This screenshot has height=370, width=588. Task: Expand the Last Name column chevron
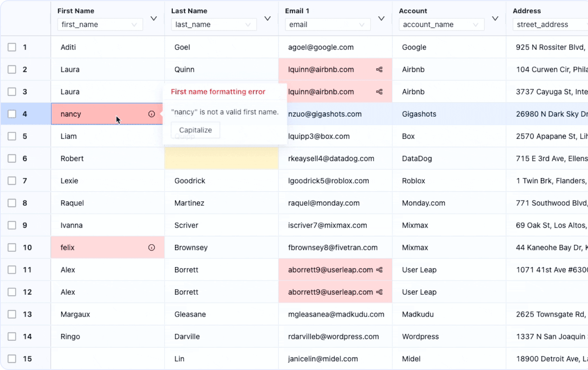point(267,18)
